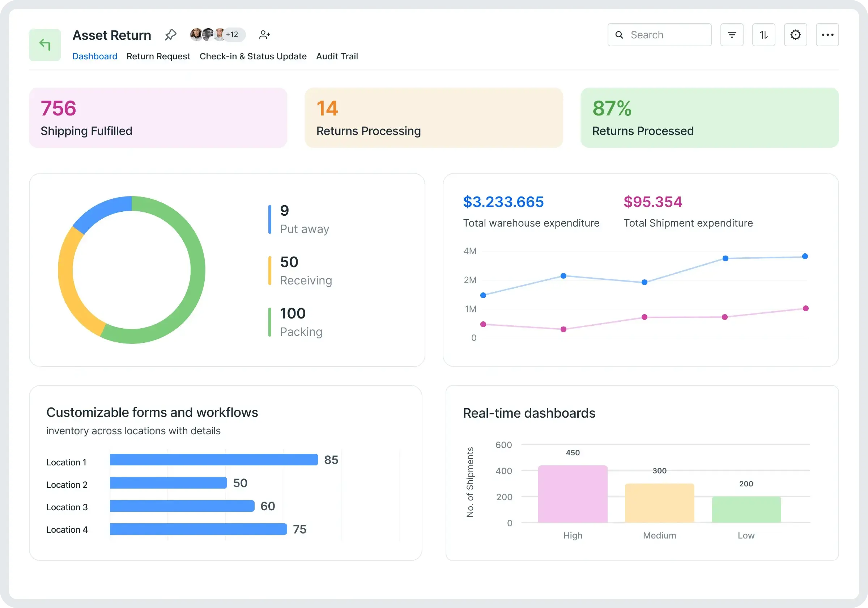The height and width of the screenshot is (608, 868).
Task: Click the sort arrows icon button
Action: click(x=763, y=35)
